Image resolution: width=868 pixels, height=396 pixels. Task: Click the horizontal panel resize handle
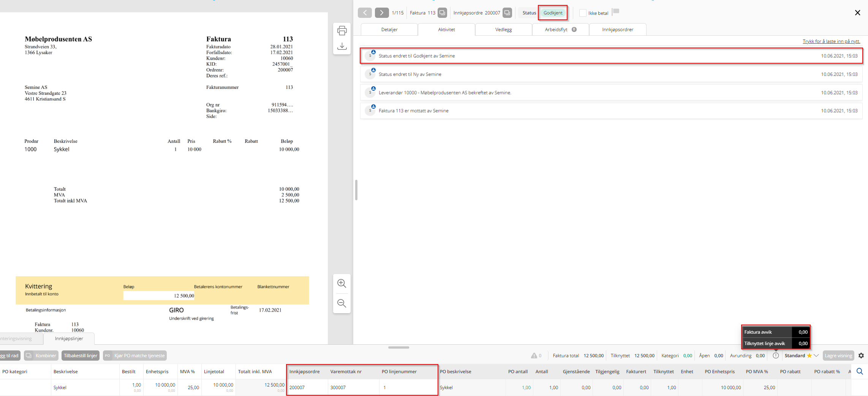[x=398, y=347]
